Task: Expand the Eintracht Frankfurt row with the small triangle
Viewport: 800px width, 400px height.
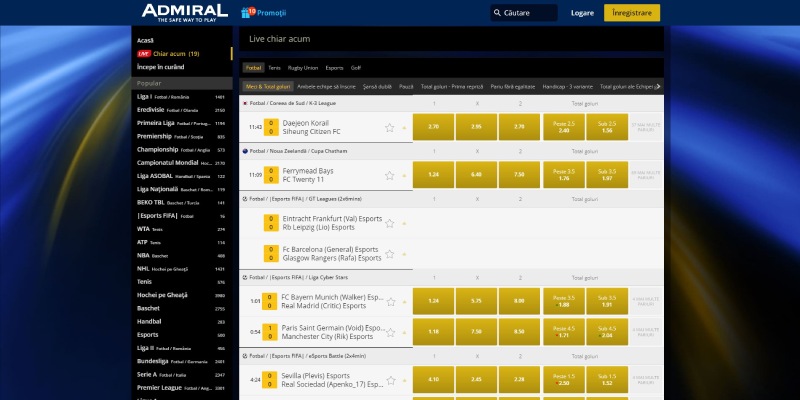Action: [405, 223]
